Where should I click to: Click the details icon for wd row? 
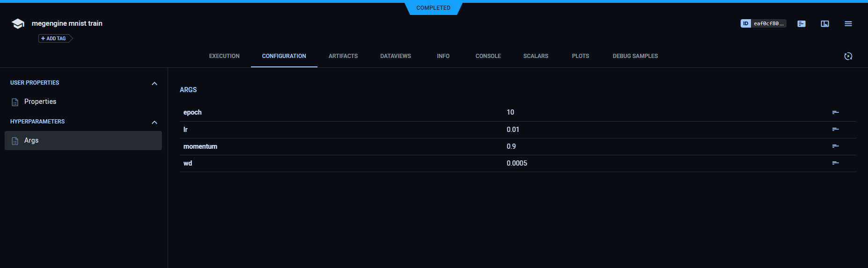pos(835,163)
